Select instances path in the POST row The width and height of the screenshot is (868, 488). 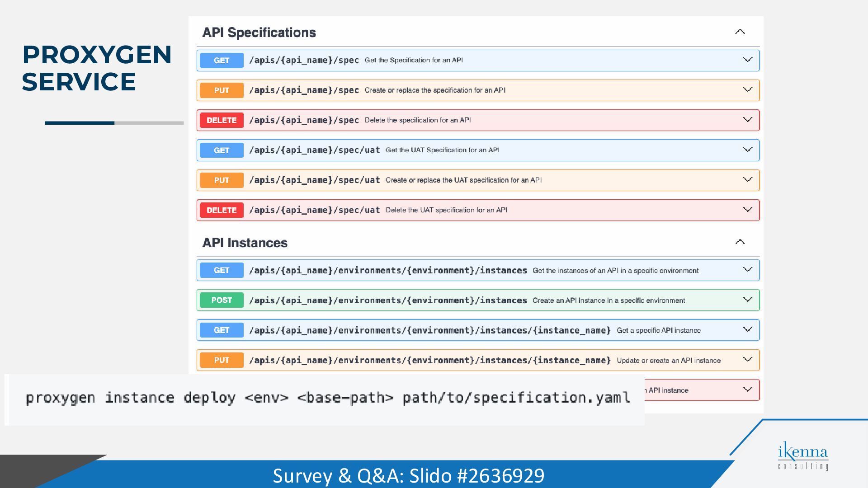[388, 300]
